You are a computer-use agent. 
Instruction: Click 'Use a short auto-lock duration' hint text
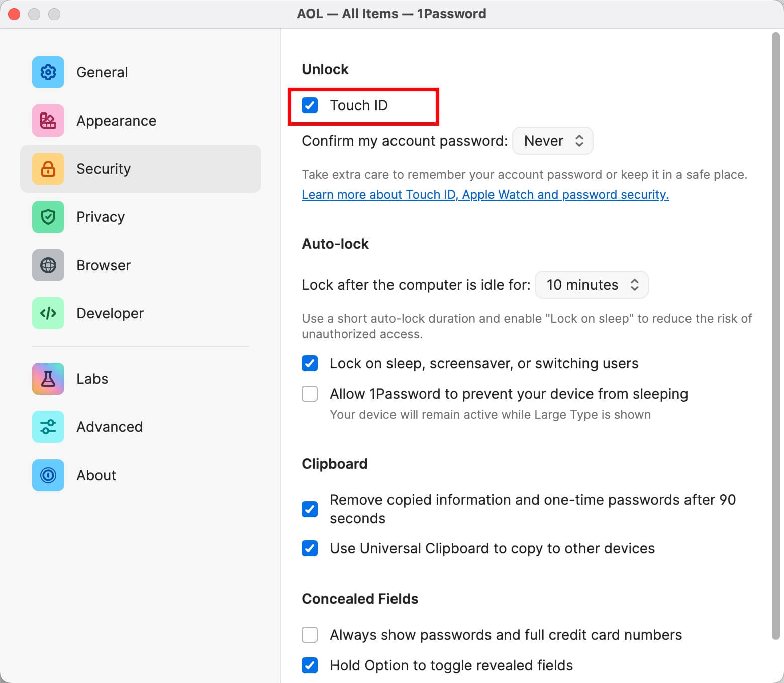pyautogui.click(x=527, y=326)
